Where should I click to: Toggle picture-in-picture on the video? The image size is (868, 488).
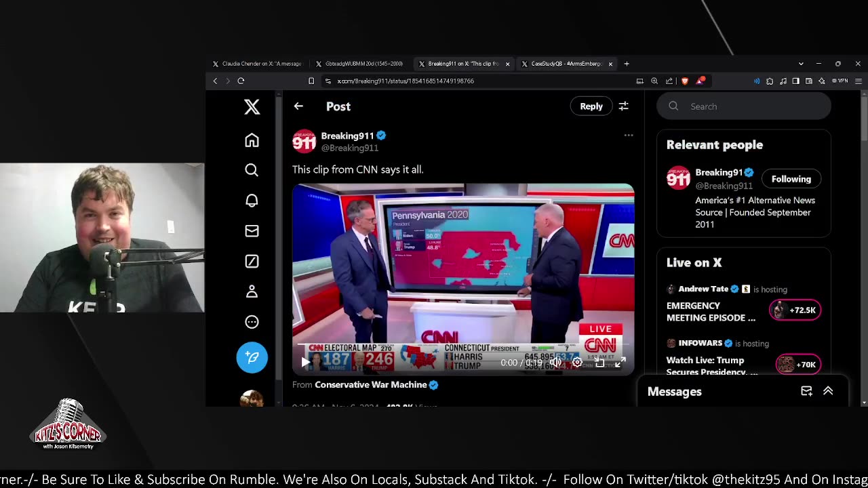coord(599,363)
